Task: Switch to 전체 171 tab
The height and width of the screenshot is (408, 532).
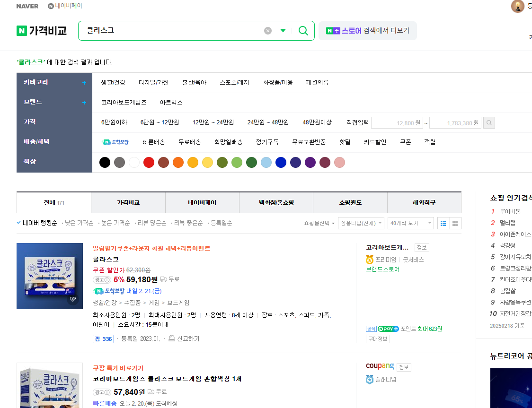Action: point(54,203)
